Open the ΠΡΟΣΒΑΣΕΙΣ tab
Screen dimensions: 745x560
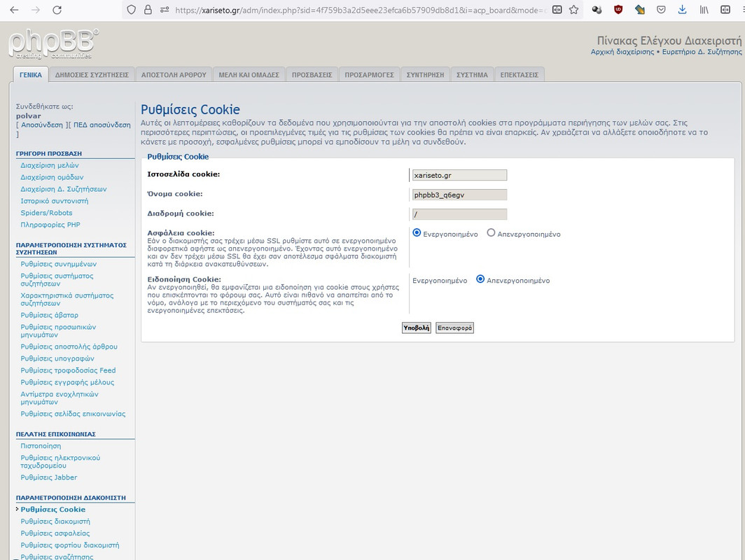click(312, 75)
